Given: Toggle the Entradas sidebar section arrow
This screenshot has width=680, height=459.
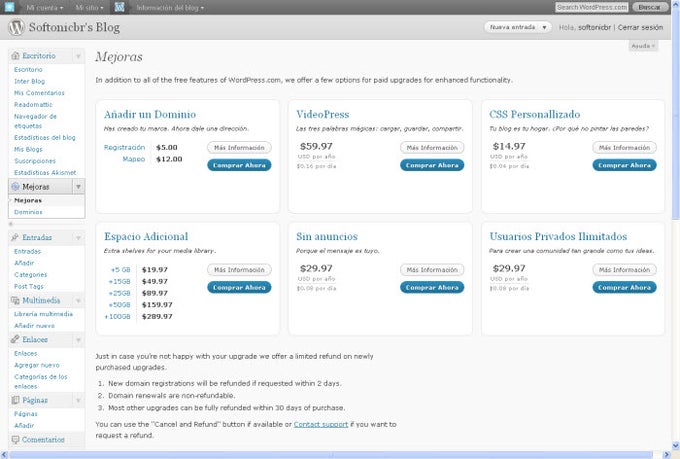Looking at the screenshot, I should [x=78, y=238].
